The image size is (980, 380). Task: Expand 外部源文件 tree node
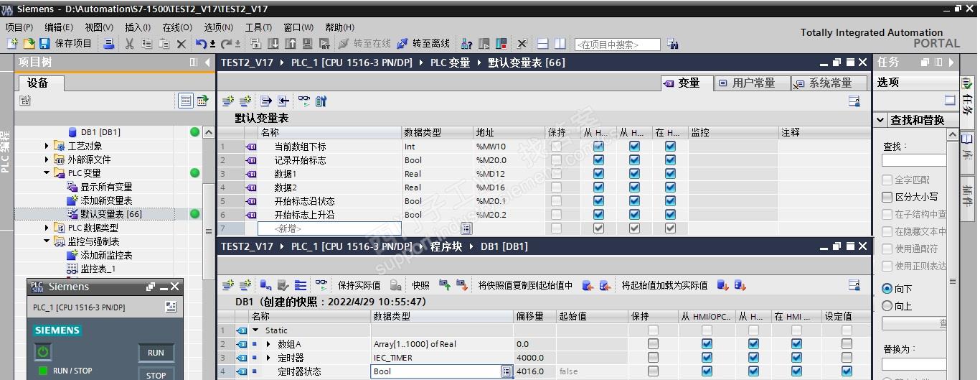point(47,159)
